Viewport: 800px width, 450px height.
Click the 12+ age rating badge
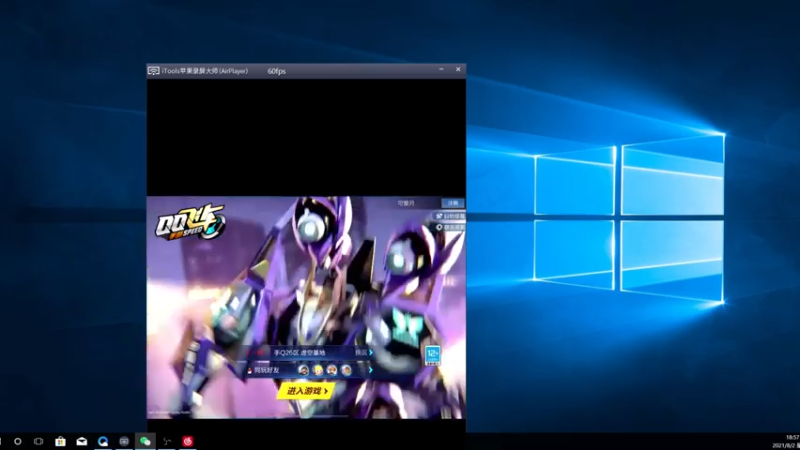pos(433,355)
